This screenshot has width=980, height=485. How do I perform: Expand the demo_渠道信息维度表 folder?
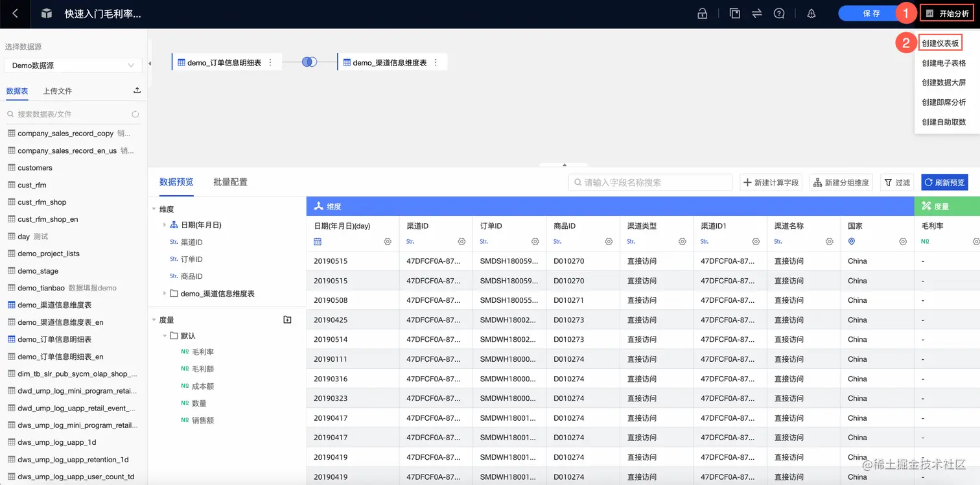(x=165, y=294)
